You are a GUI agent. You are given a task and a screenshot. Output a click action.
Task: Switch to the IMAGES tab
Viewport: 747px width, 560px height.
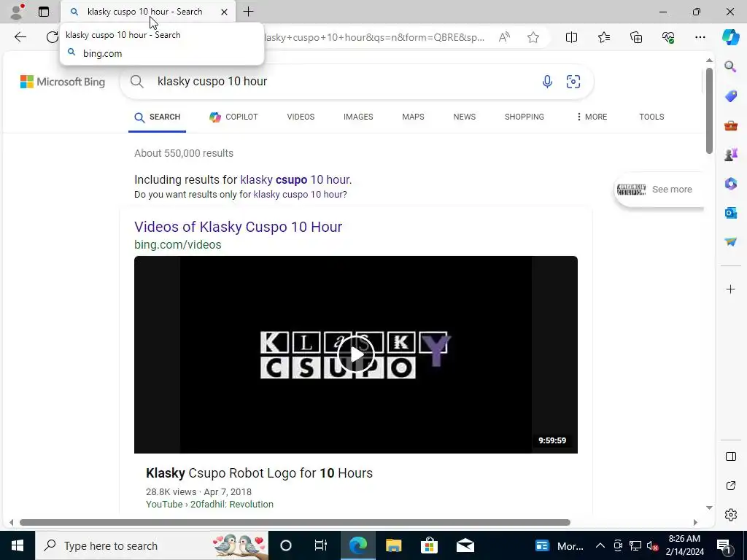click(358, 117)
